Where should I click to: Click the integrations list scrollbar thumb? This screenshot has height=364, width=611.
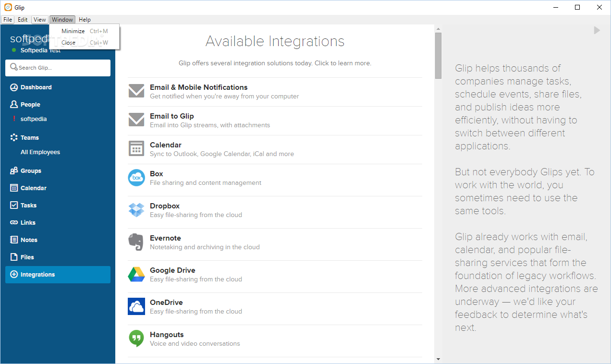pos(438,56)
